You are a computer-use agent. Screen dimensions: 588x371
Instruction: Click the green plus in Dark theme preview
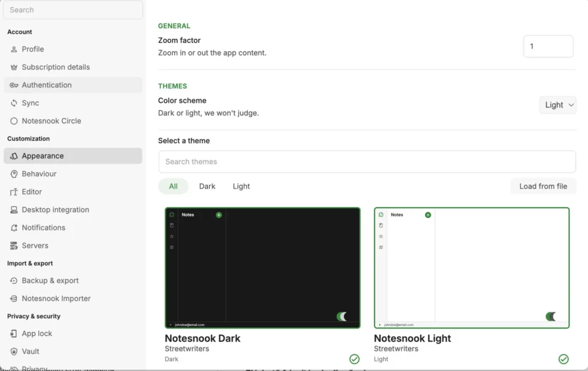[219, 215]
